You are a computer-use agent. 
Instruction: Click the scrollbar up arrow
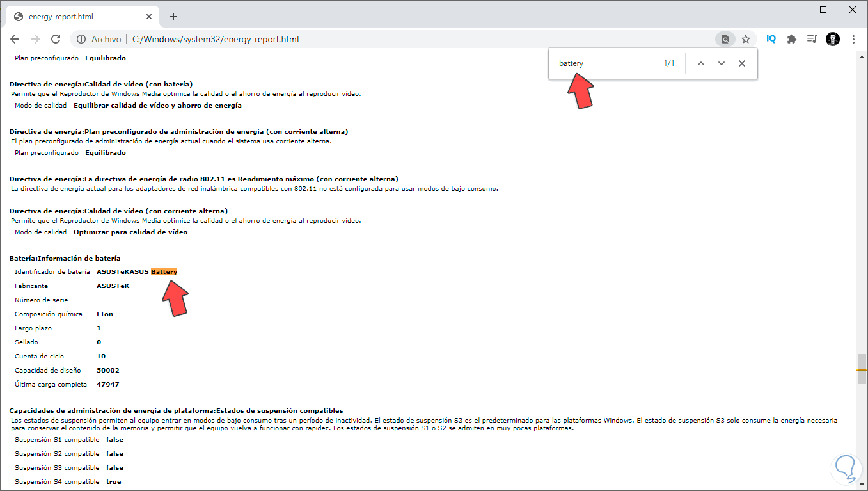[862, 56]
